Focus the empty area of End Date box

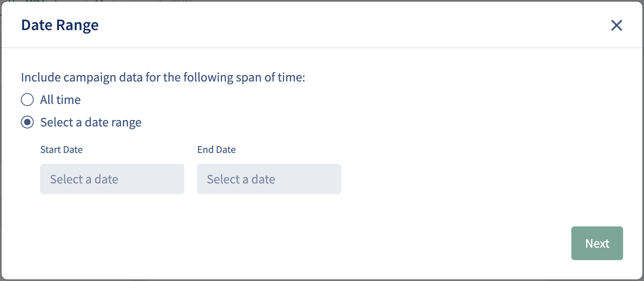[x=309, y=179]
